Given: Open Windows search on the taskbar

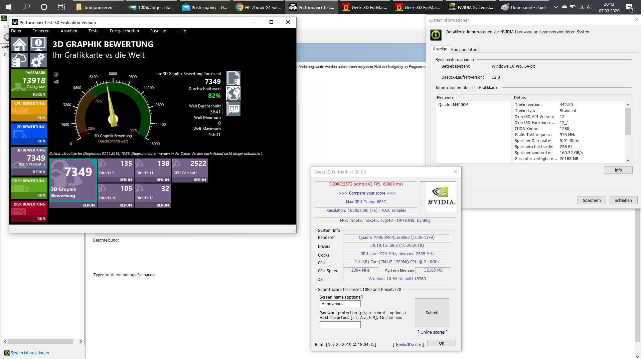Looking at the screenshot, I should (26, 7).
